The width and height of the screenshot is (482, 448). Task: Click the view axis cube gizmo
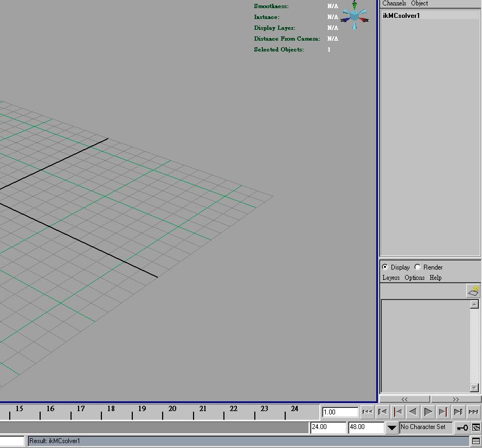pos(355,16)
